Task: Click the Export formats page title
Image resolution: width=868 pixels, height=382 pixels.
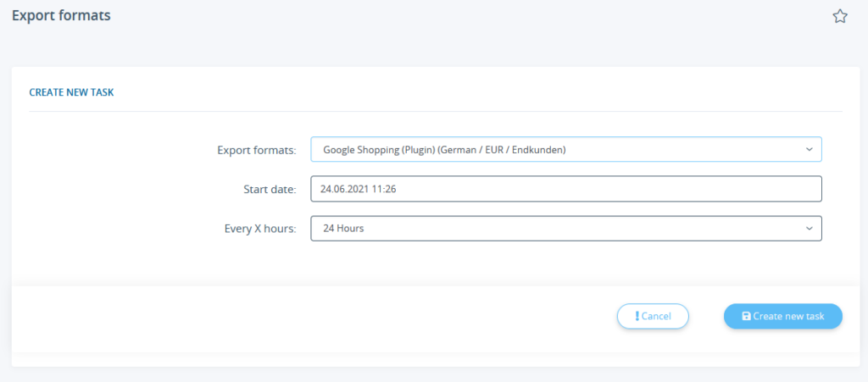Action: point(61,15)
